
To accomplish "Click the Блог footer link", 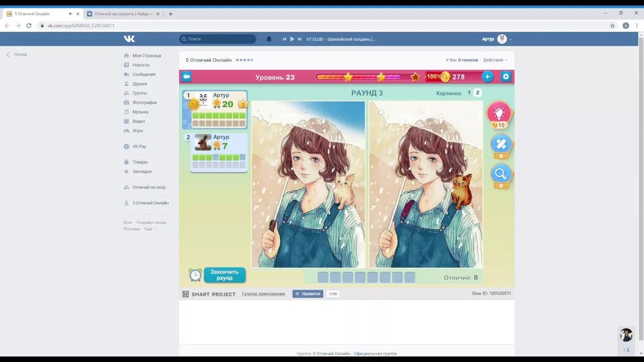I will [128, 222].
